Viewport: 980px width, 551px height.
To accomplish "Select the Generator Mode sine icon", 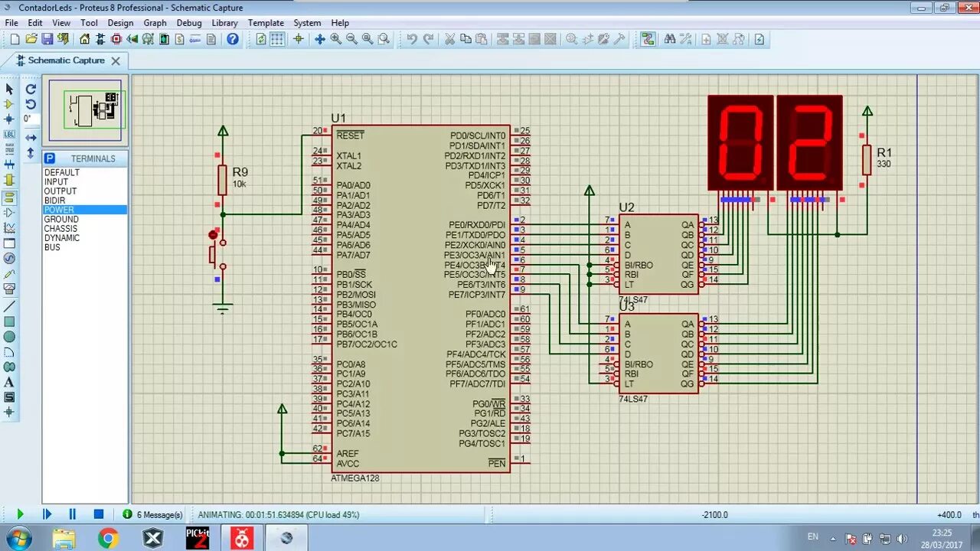I will point(9,259).
